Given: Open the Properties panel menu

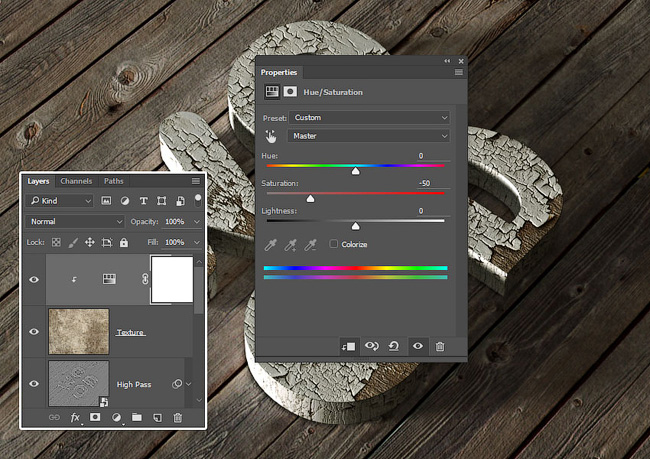Looking at the screenshot, I should pos(458,72).
